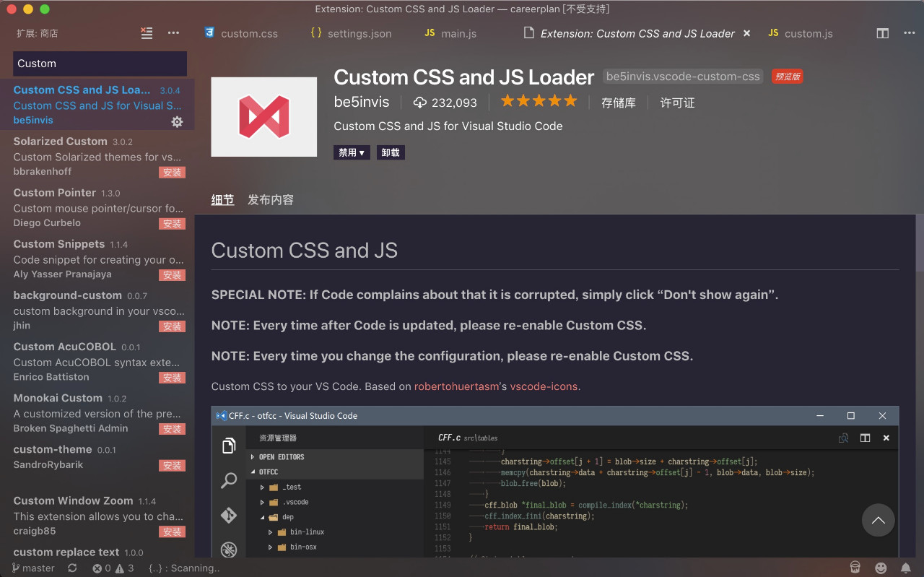Image resolution: width=924 pixels, height=577 pixels.
Task: Install the Monokai Custom extension
Action: (173, 429)
